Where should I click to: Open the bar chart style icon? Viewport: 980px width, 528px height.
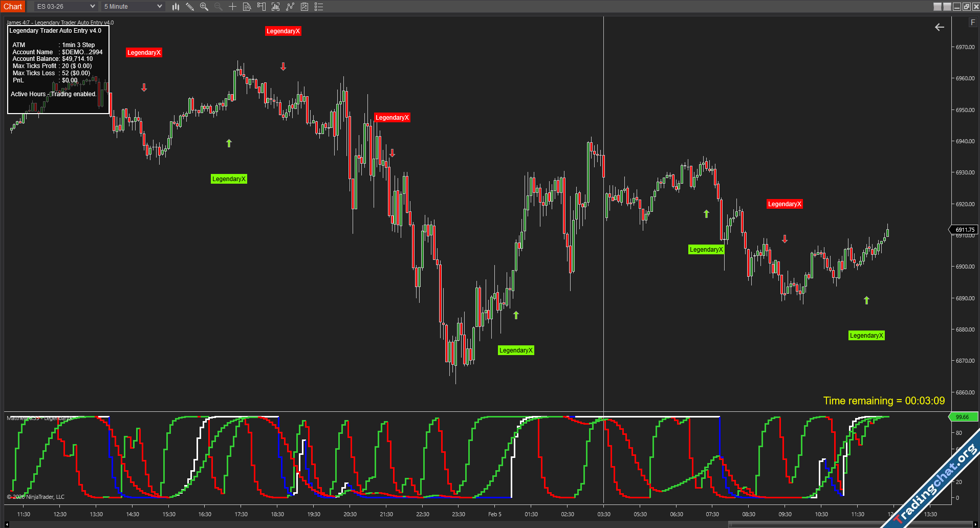click(x=176, y=7)
